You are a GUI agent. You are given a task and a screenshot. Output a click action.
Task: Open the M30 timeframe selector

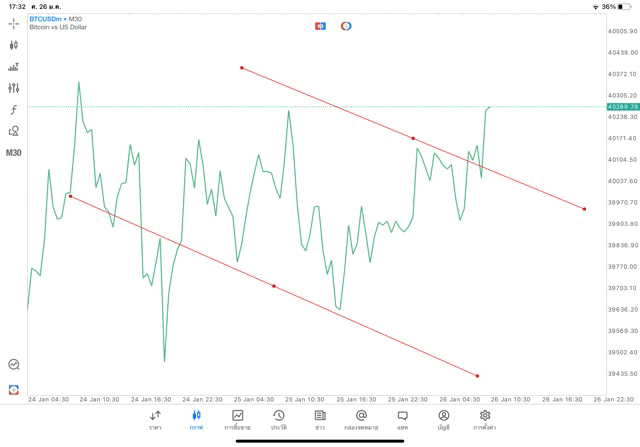click(14, 153)
